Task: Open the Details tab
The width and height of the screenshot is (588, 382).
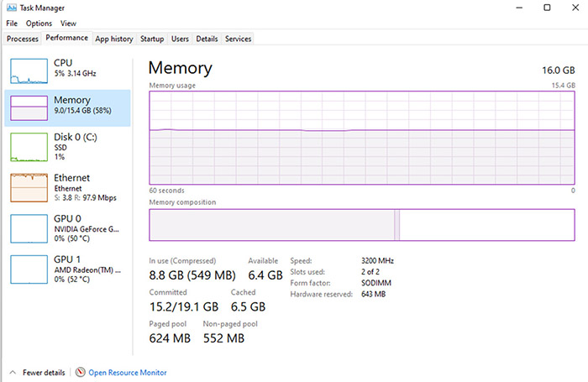Action: tap(207, 39)
